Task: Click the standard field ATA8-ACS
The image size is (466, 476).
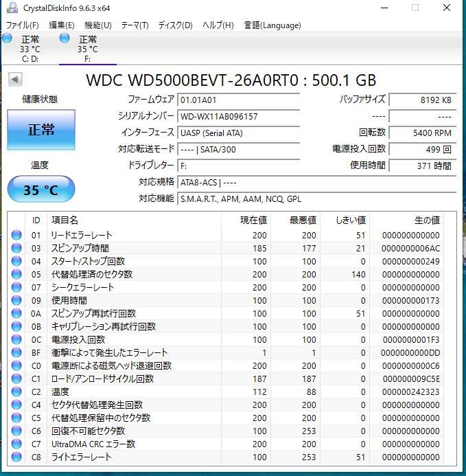Action: tap(317, 183)
